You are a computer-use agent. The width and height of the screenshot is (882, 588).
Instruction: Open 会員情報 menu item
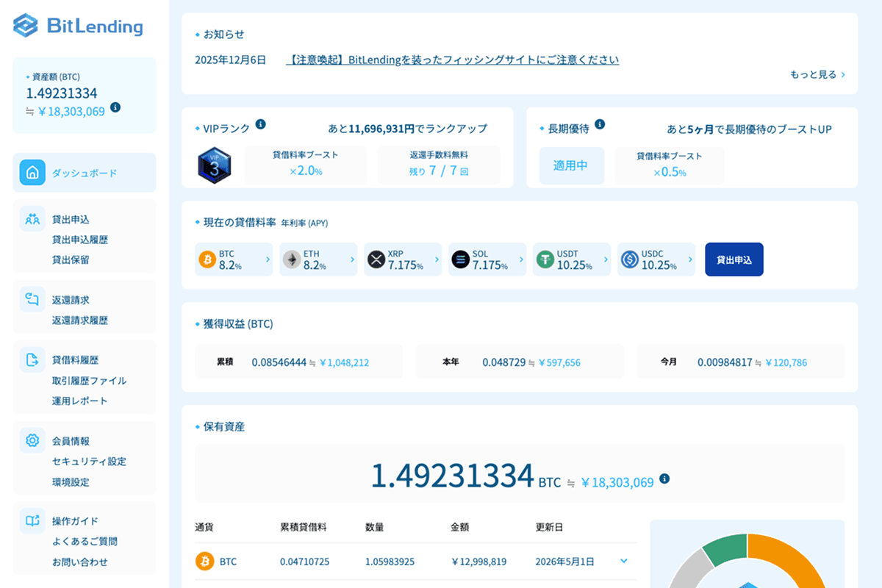[71, 441]
